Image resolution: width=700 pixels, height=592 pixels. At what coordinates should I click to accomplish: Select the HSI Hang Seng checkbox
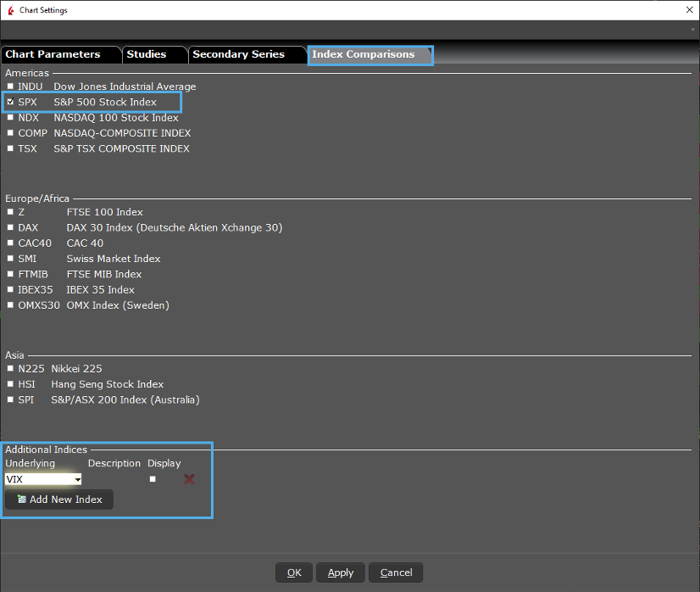tap(10, 384)
